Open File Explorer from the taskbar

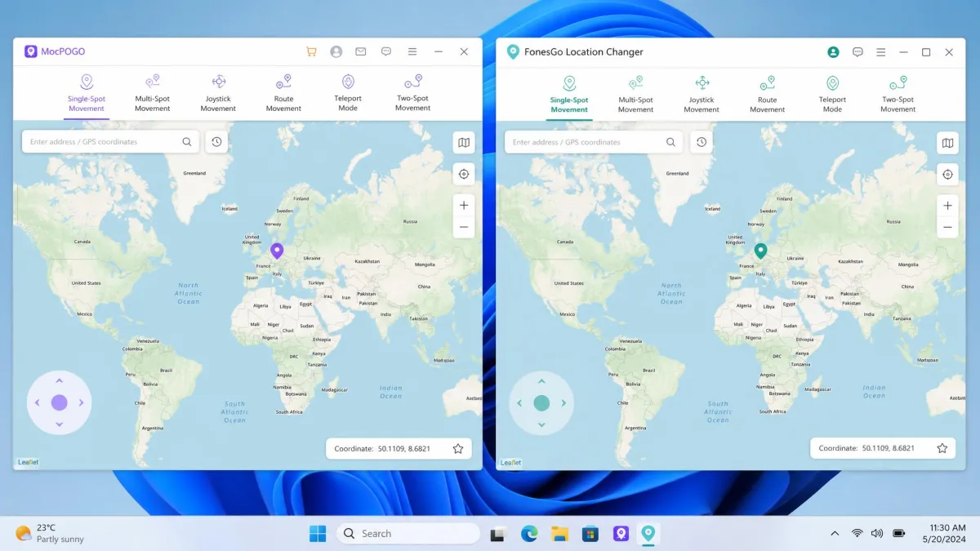click(559, 534)
